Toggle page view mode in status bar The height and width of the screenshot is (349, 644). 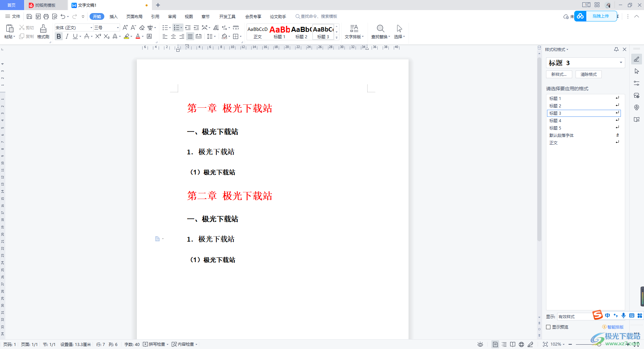tap(495, 344)
